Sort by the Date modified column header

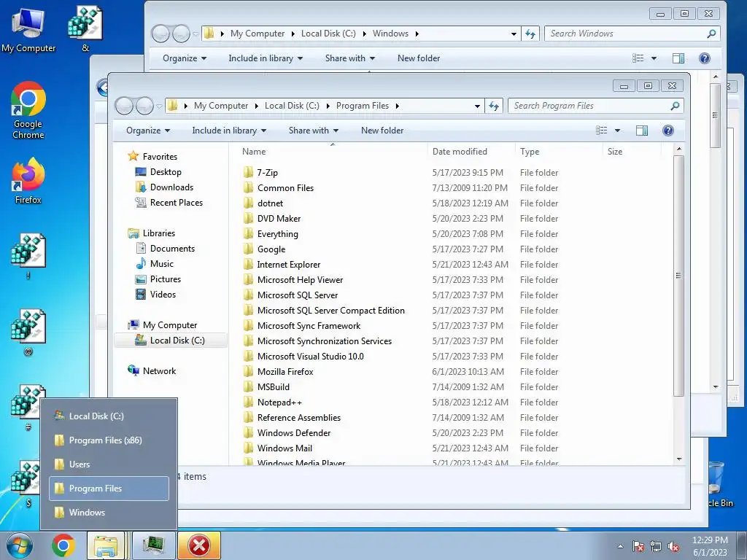point(460,152)
